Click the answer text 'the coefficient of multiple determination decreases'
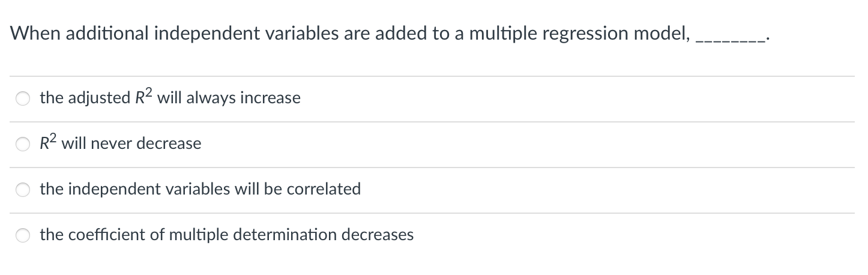The width and height of the screenshot is (868, 275). click(227, 234)
